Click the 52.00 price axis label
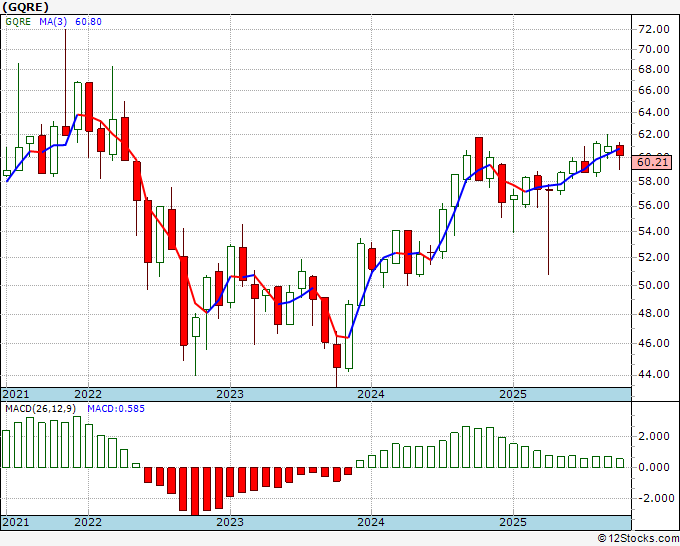This screenshot has height=546, width=680. (x=654, y=257)
